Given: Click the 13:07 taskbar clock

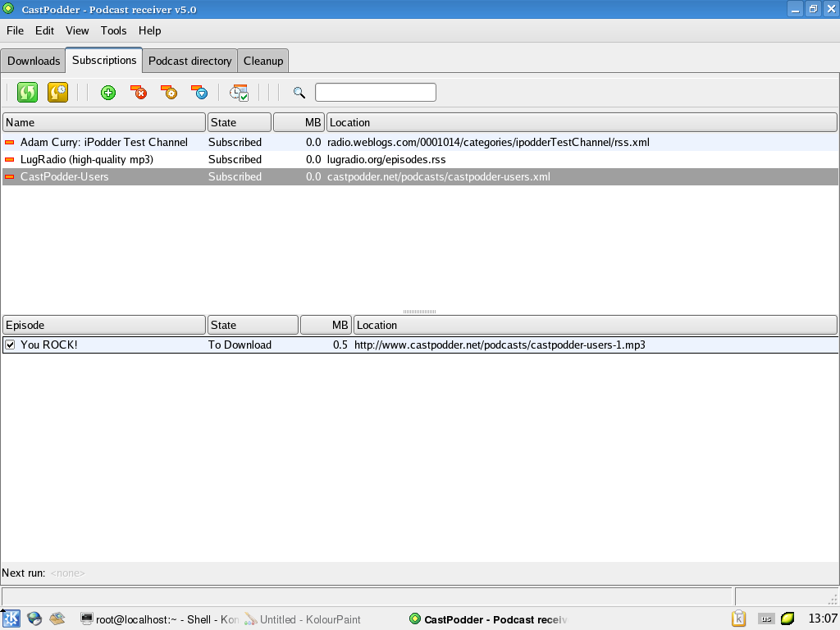Looking at the screenshot, I should point(822,619).
